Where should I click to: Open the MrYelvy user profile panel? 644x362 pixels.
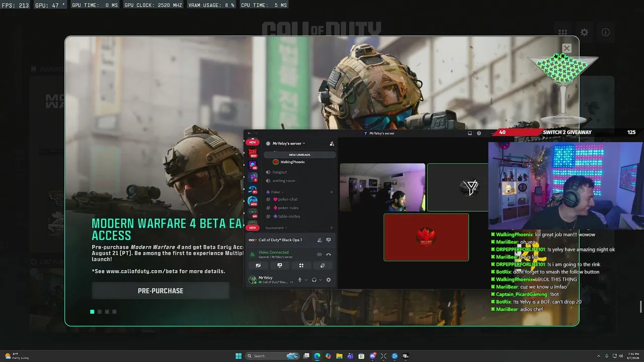coord(271,280)
